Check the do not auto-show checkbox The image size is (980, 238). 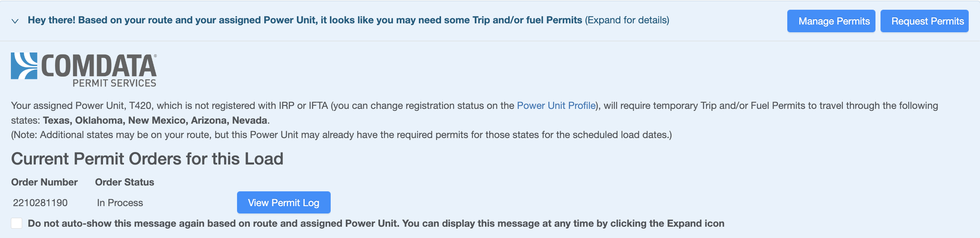click(17, 223)
